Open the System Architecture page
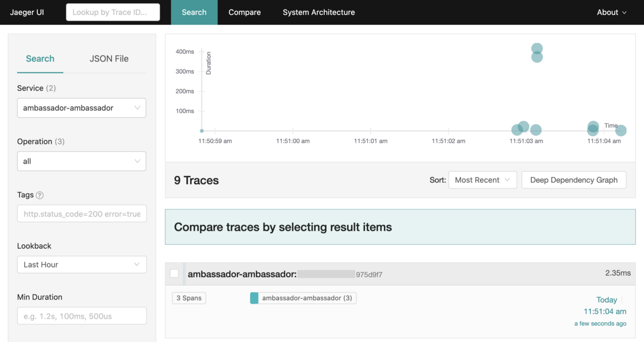Viewport: 644px width, 342px height. pyautogui.click(x=318, y=12)
